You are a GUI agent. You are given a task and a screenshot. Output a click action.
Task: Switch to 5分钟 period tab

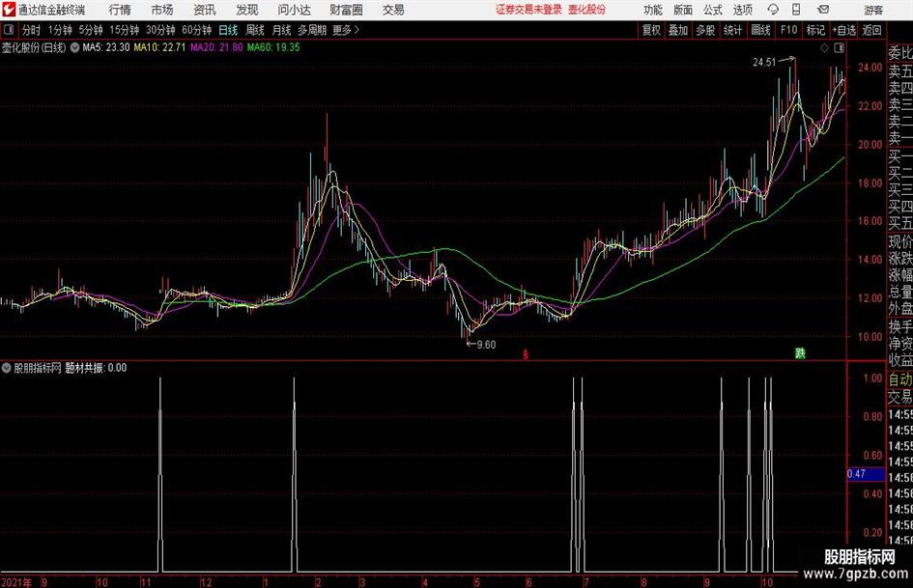(91, 30)
